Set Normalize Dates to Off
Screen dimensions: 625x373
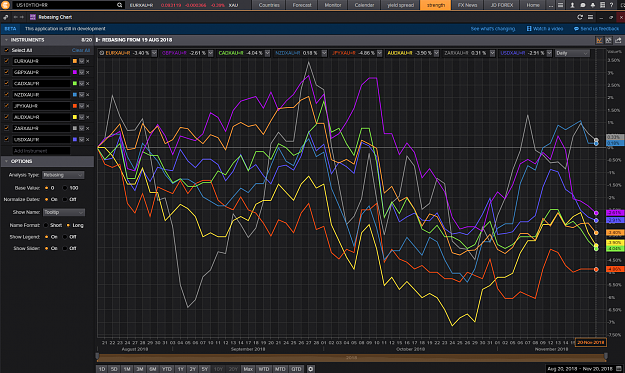pyautogui.click(x=65, y=199)
